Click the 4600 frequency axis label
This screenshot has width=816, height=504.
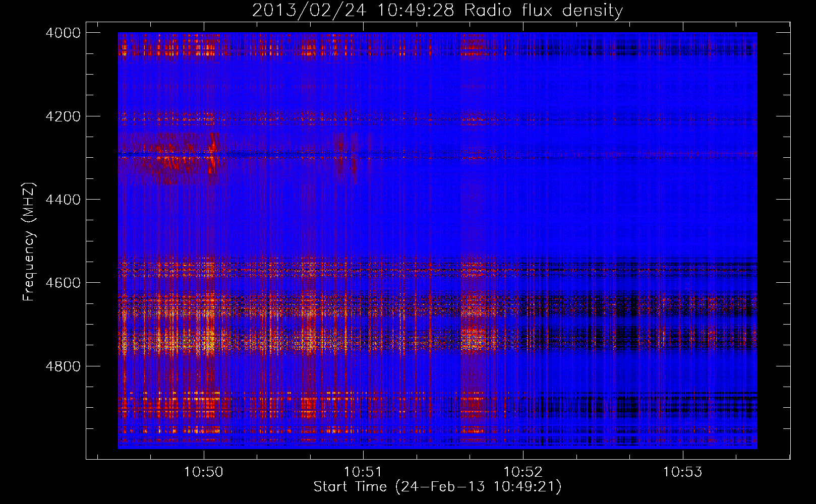click(x=63, y=283)
